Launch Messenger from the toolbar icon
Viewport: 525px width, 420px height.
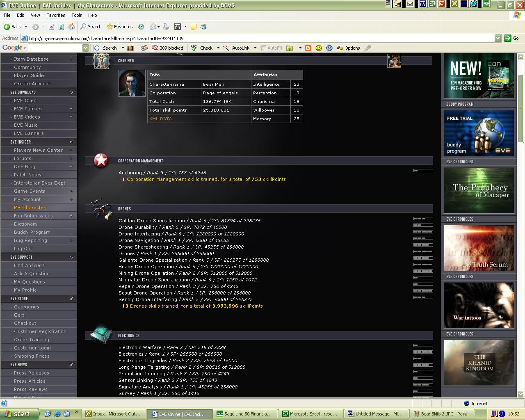[203, 27]
